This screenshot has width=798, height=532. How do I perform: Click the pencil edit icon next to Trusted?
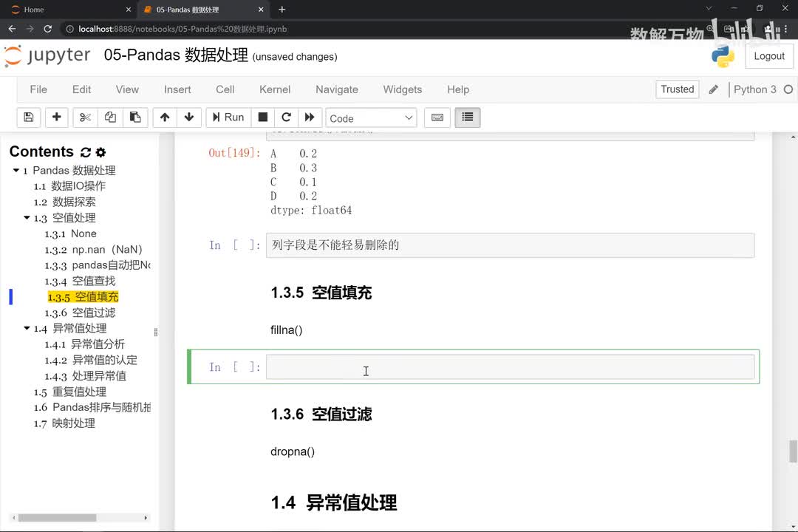coord(714,89)
